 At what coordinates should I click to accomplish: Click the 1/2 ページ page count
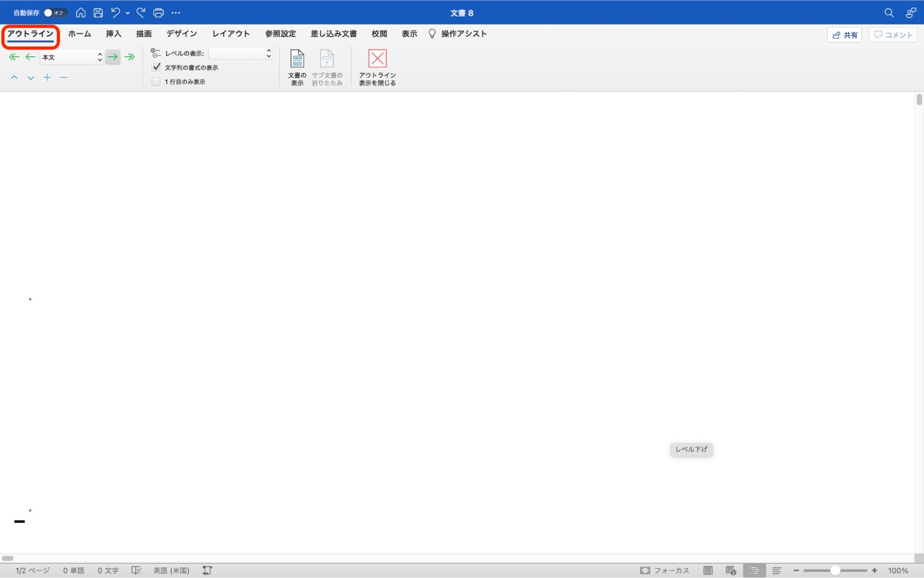(x=32, y=571)
